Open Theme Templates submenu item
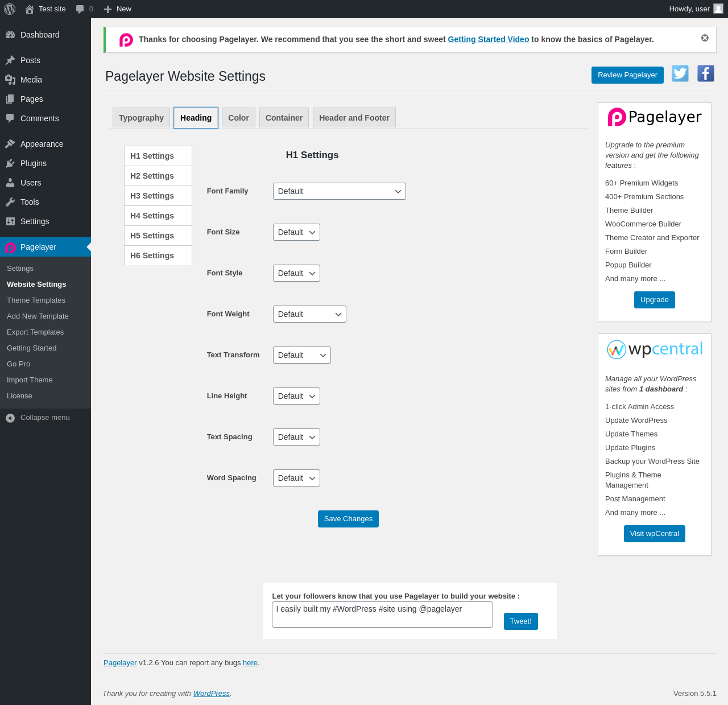 coord(36,300)
